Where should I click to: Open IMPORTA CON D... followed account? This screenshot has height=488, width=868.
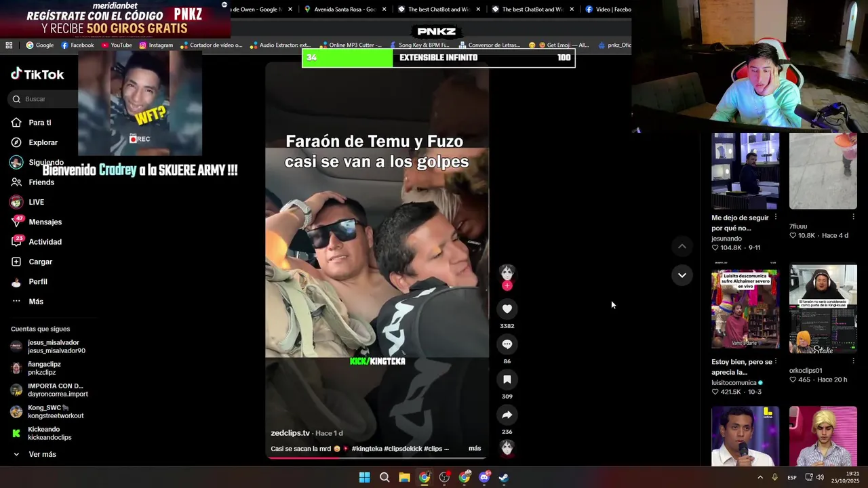53,390
